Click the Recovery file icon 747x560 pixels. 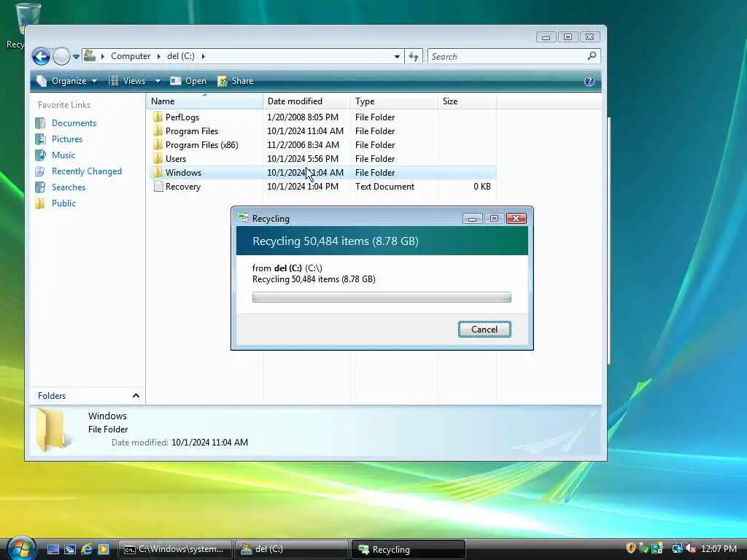point(158,187)
